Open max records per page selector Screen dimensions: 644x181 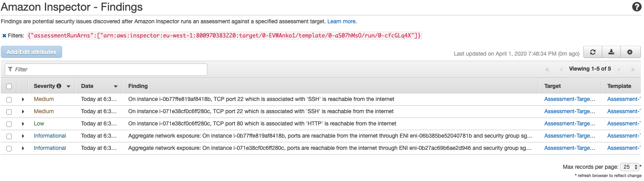click(x=629, y=167)
